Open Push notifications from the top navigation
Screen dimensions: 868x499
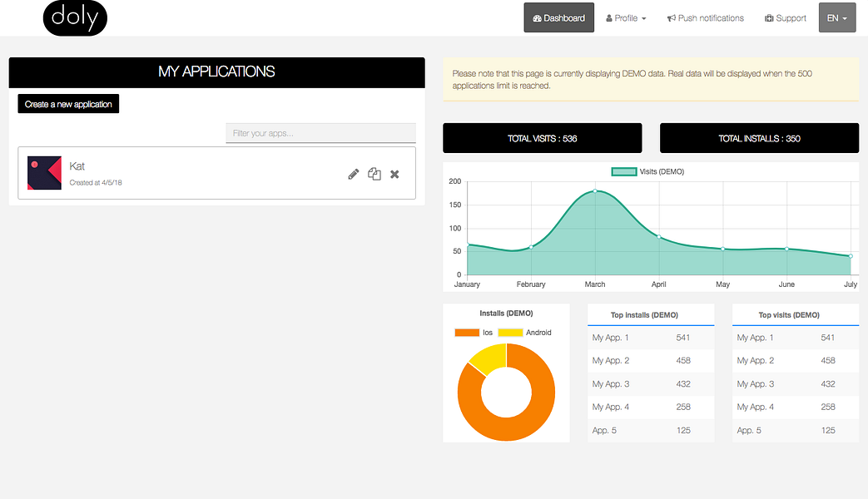point(705,18)
